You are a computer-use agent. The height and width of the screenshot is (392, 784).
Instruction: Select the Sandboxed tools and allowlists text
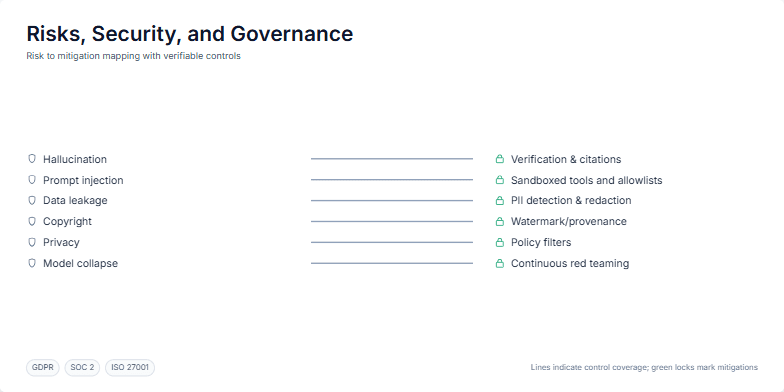586,180
